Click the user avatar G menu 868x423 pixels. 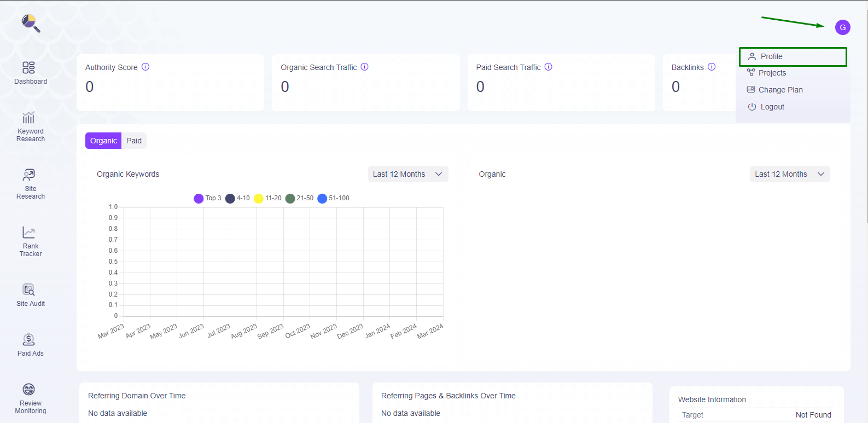842,27
